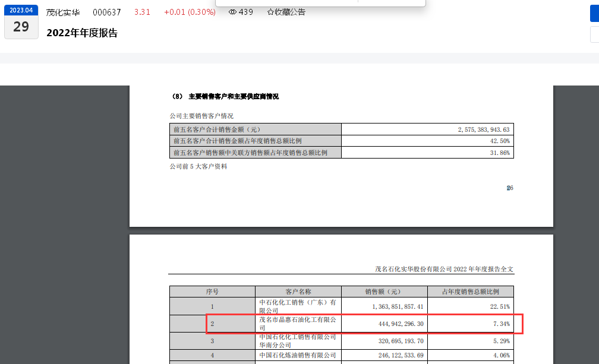
Task: Click the percentage 7.34%
Action: point(502,324)
